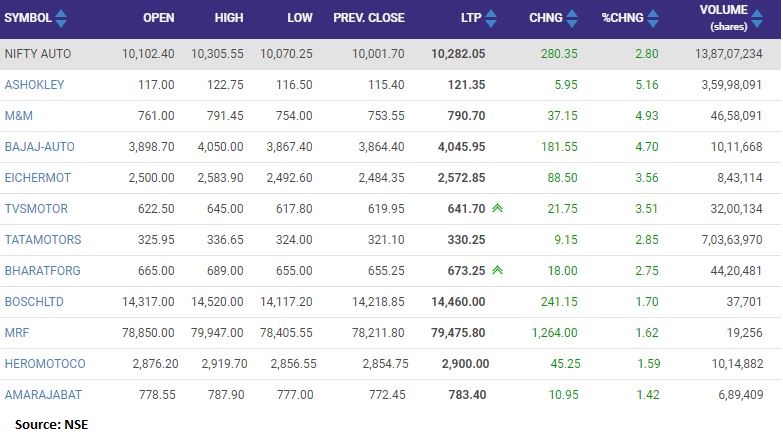
Task: Open the AMARAJABAT stock link
Action: click(43, 395)
